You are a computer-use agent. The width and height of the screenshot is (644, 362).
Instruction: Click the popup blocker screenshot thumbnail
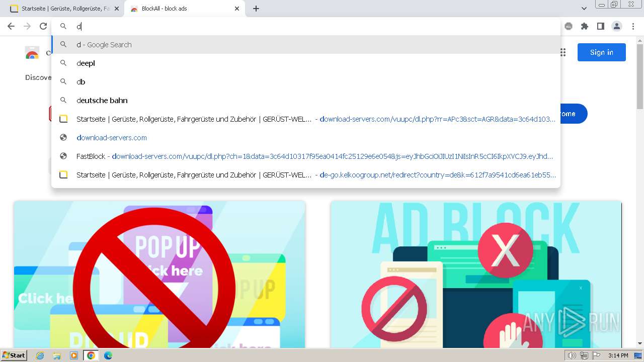159,275
